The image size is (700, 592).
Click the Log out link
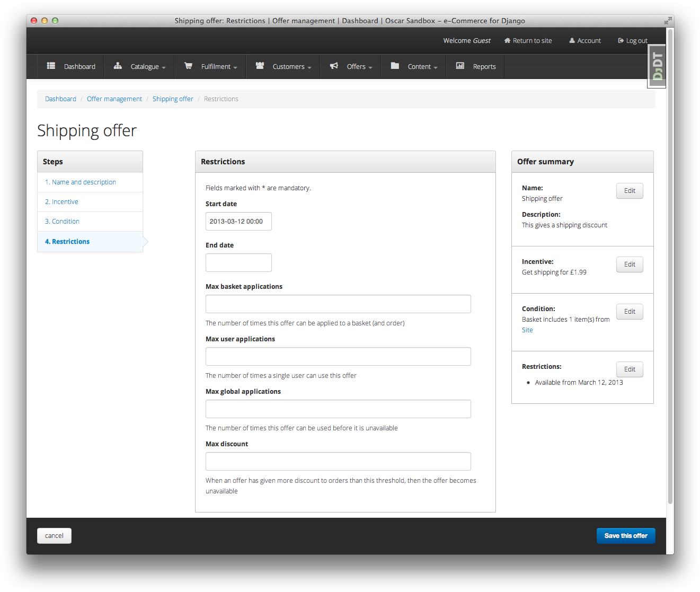633,41
